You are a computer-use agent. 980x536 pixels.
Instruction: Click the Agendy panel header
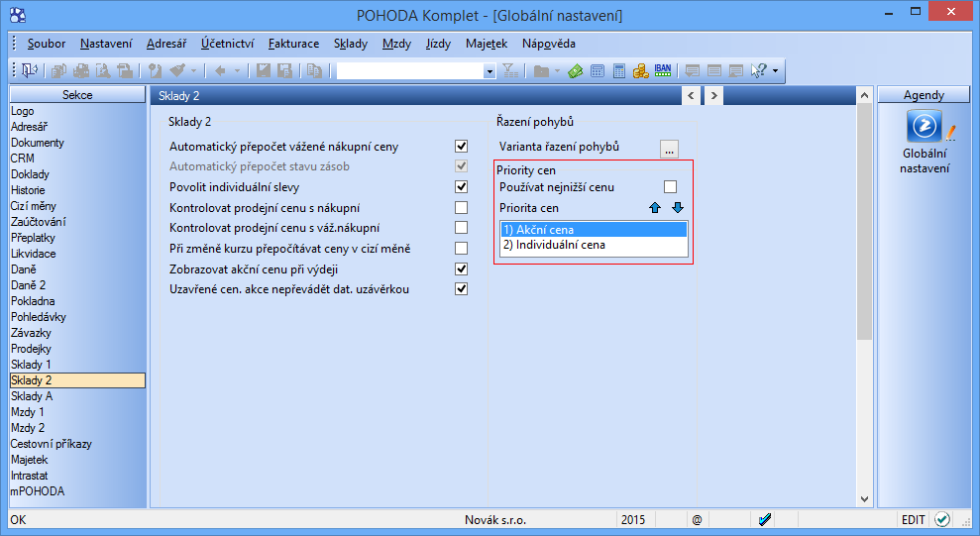(924, 95)
